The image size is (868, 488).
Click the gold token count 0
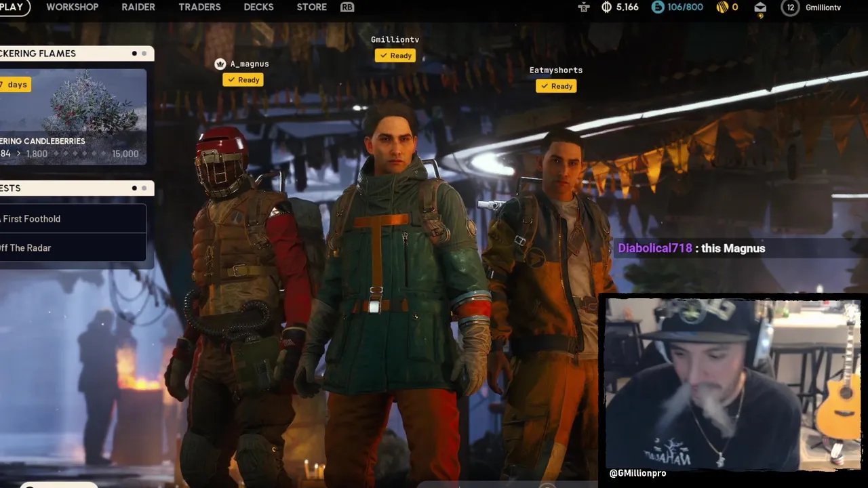click(x=735, y=7)
